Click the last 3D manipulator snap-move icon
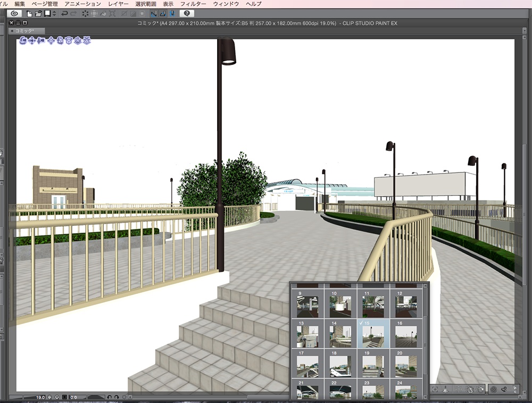 87,41
